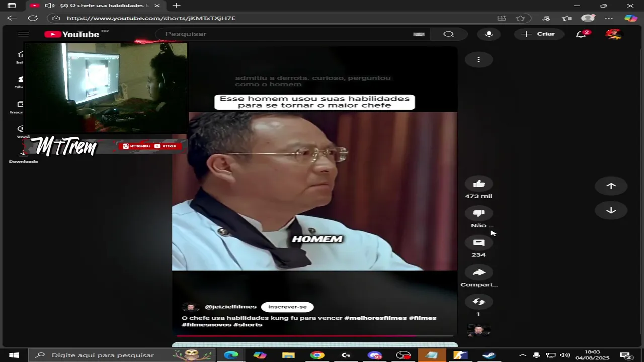This screenshot has width=644, height=362.
Task: Open the #filmesnovos hashtag
Action: (207, 325)
